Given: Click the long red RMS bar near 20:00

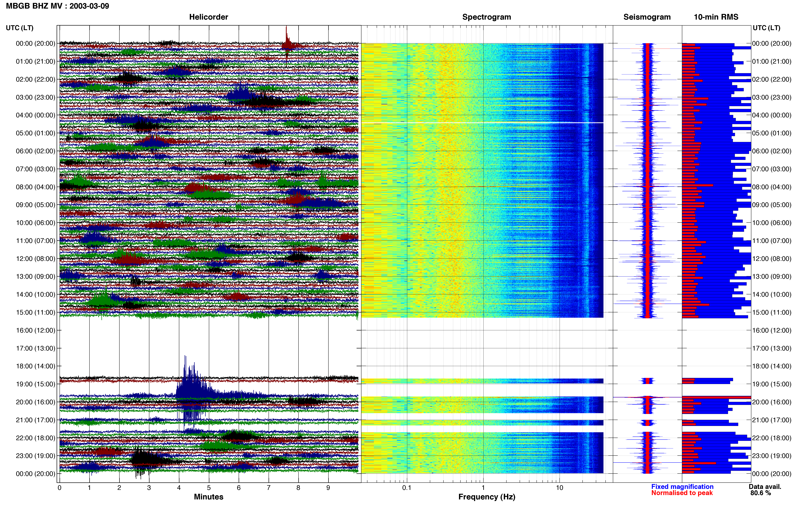Looking at the screenshot, I should click(716, 397).
